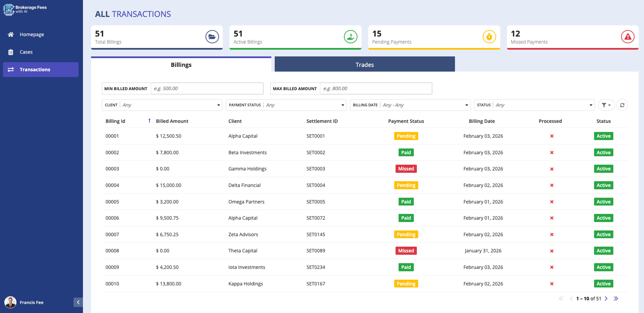Select the $ 9,500.75 billed amount
The height and width of the screenshot is (313, 644).
[167, 218]
